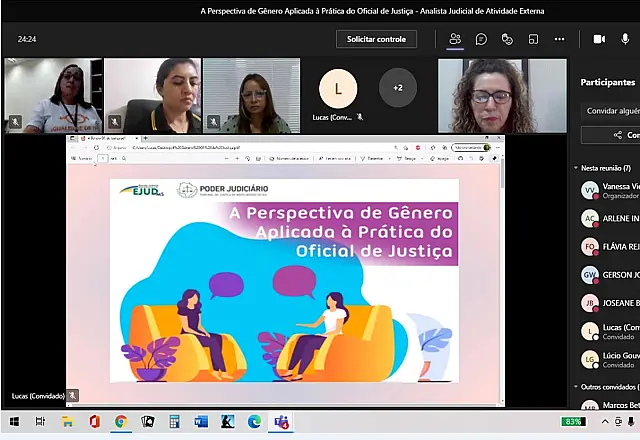
Task: Select participant JOSEANE in the list
Action: coord(610,303)
